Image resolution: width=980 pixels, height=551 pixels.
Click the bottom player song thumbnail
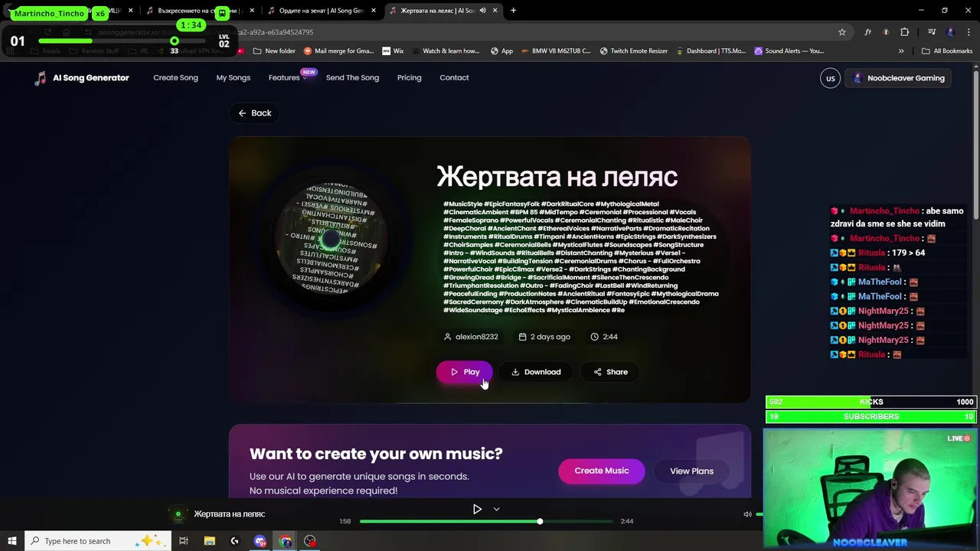178,514
